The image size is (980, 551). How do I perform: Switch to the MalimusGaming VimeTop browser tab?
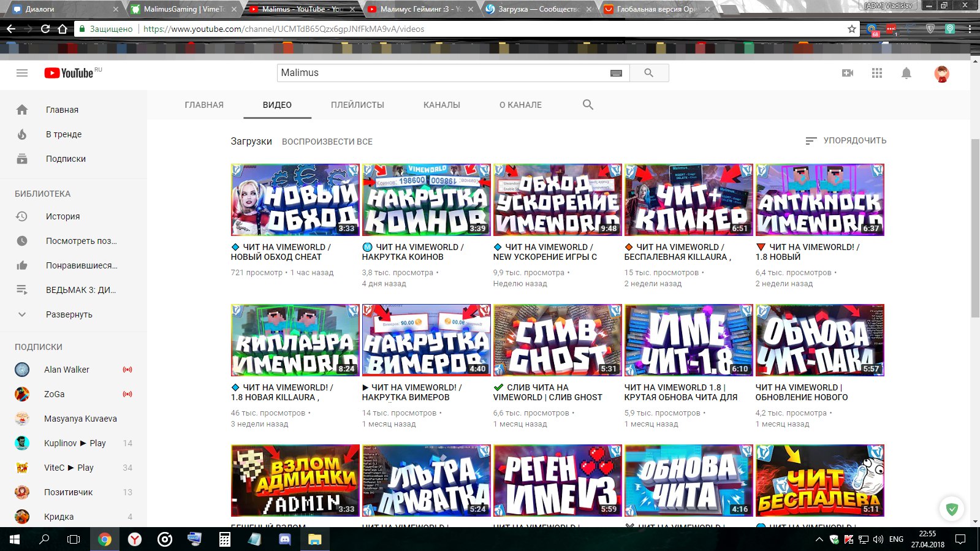[184, 9]
